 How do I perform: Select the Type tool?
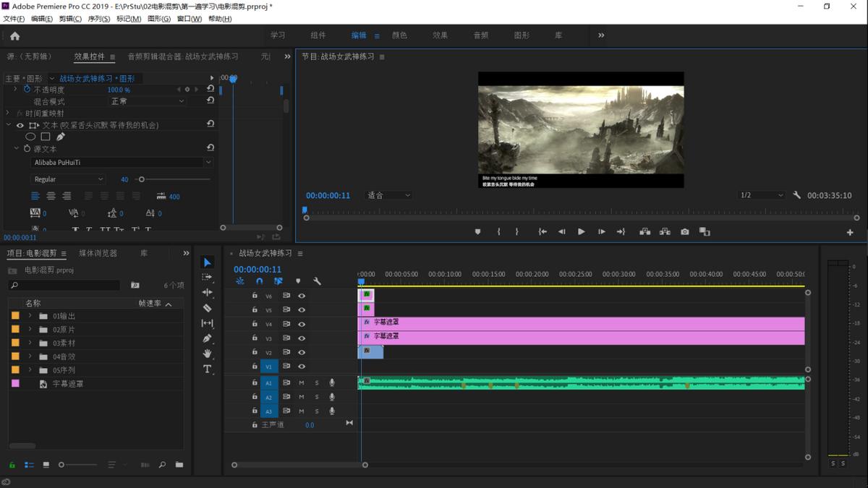click(x=207, y=369)
